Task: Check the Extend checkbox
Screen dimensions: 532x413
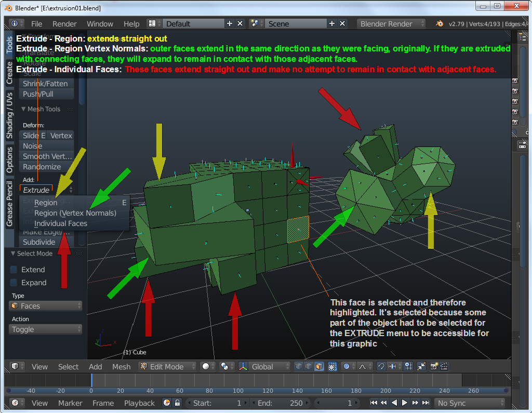Action: click(x=14, y=270)
